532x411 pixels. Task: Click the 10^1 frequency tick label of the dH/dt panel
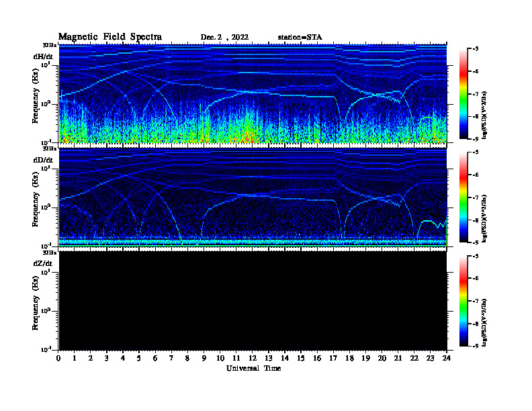pos(46,64)
